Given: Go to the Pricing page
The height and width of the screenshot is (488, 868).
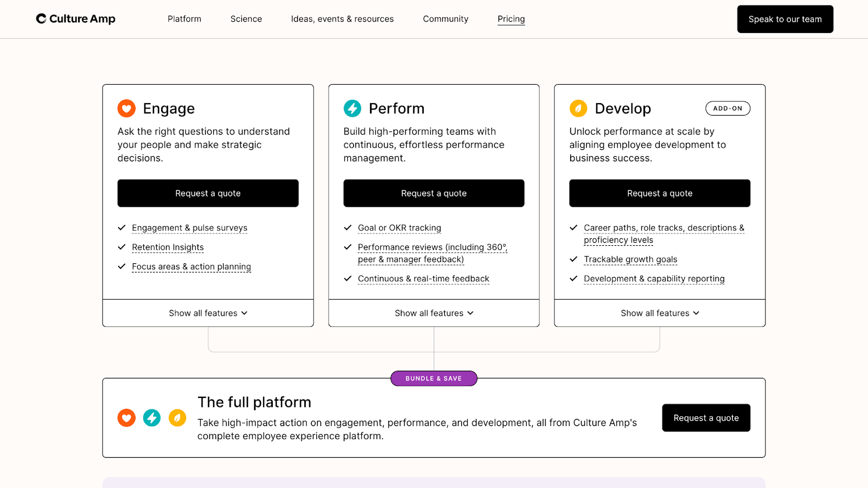Looking at the screenshot, I should (x=511, y=19).
